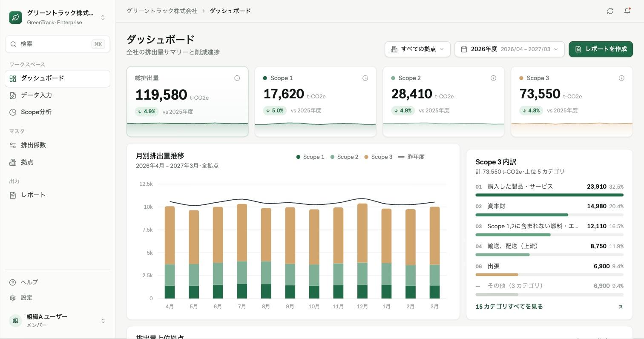
Task: Expand the organization switcher chevrons
Action: (103, 17)
